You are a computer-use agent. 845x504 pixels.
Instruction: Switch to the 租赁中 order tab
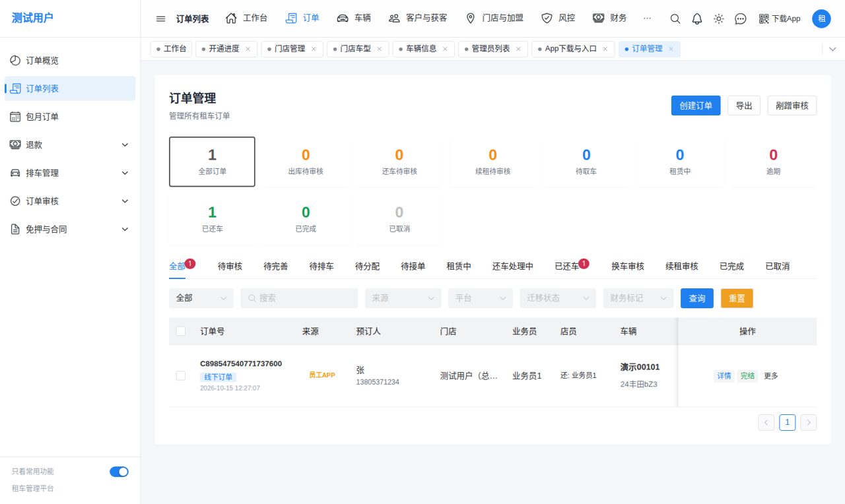pos(459,267)
